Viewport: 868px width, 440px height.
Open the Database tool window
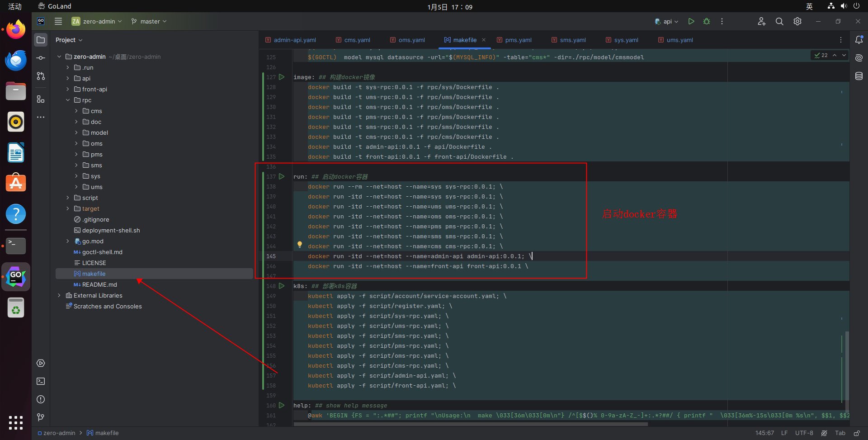(x=859, y=76)
